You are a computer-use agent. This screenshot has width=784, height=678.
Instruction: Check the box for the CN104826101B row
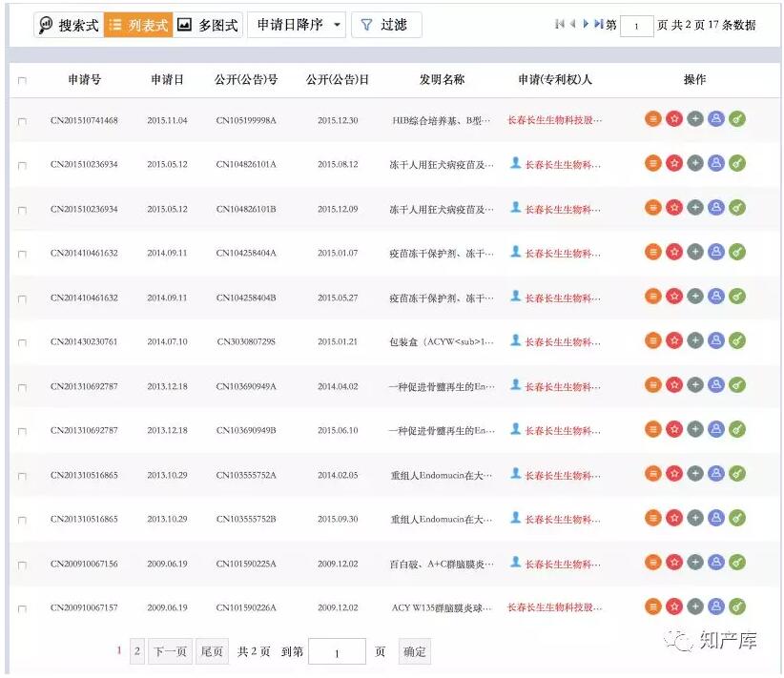(22, 210)
